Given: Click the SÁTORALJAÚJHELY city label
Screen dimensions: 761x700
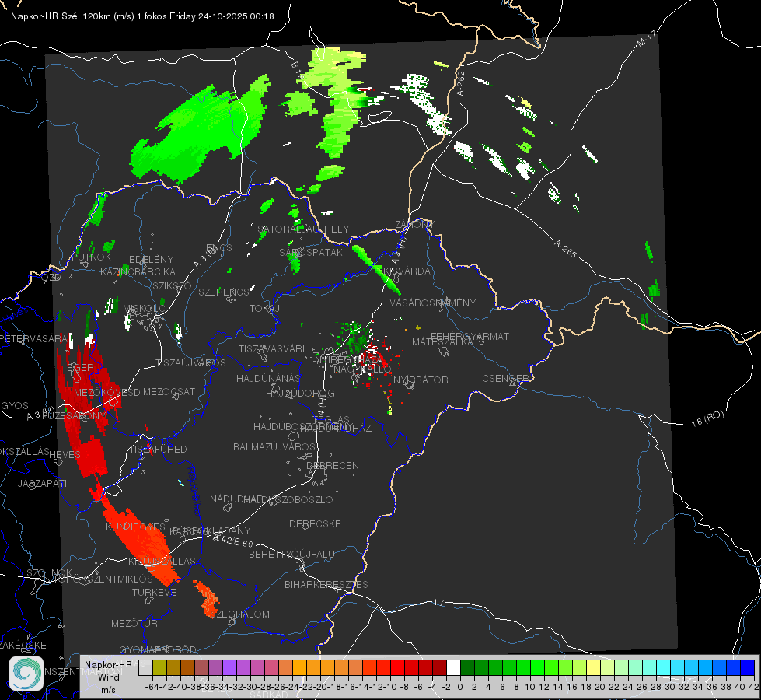Looking at the screenshot, I should point(303,229).
